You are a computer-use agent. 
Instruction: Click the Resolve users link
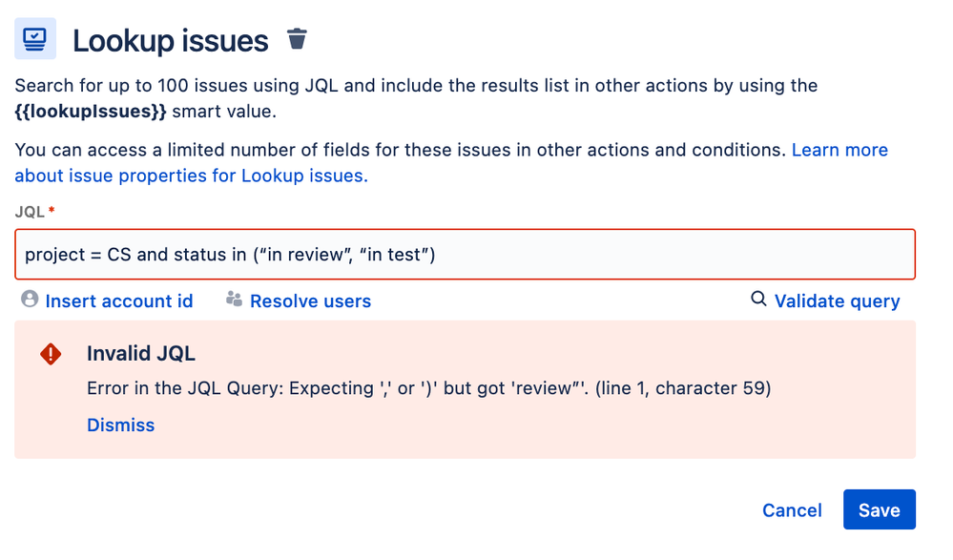[311, 301]
